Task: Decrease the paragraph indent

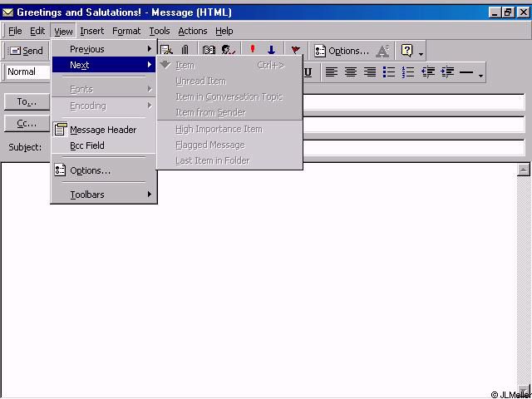Action: 428,72
